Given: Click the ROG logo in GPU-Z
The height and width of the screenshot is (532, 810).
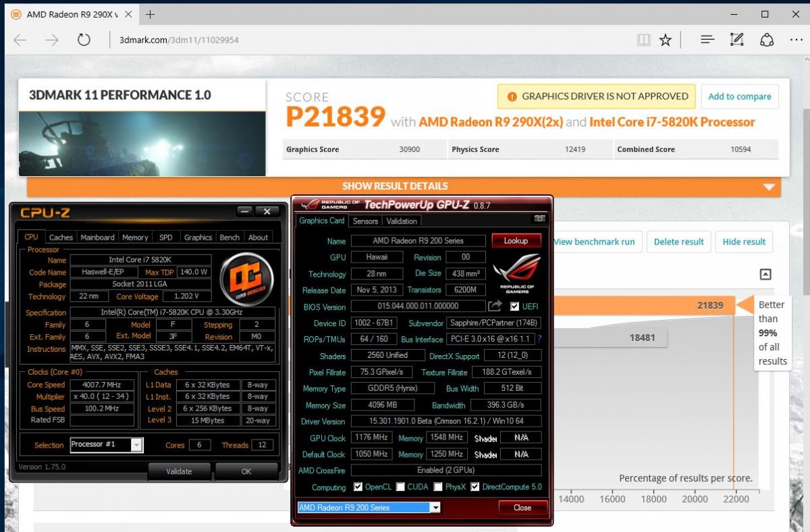Looking at the screenshot, I should [518, 273].
